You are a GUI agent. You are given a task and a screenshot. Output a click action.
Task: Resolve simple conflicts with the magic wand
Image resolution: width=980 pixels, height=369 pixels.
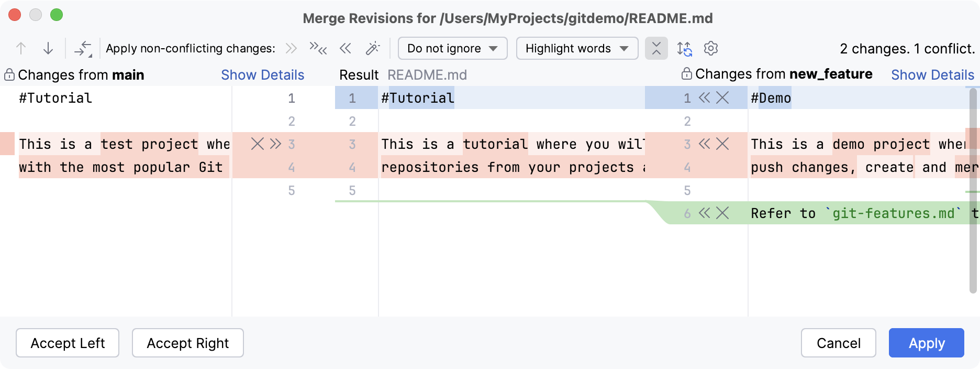click(x=373, y=48)
